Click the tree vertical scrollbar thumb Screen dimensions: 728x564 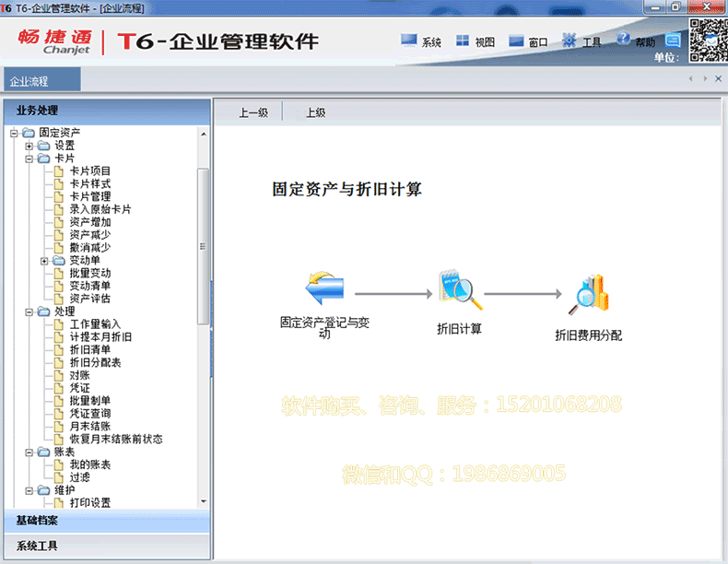203,246
